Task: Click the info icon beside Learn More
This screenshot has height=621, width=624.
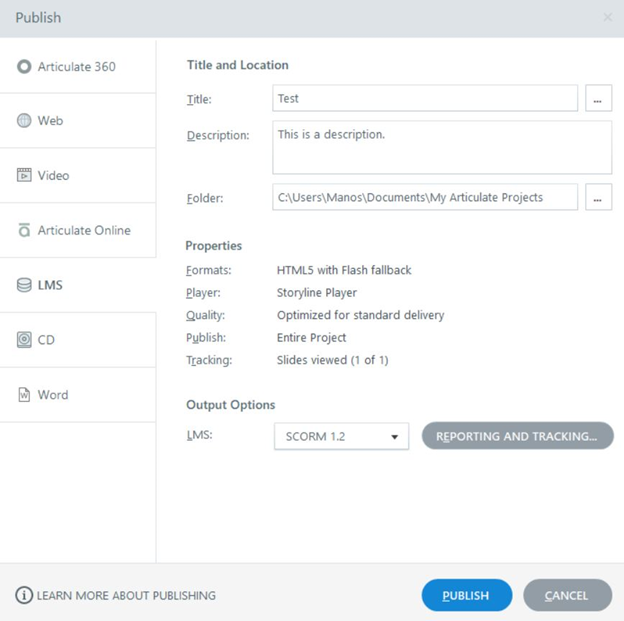Action: coord(24,596)
